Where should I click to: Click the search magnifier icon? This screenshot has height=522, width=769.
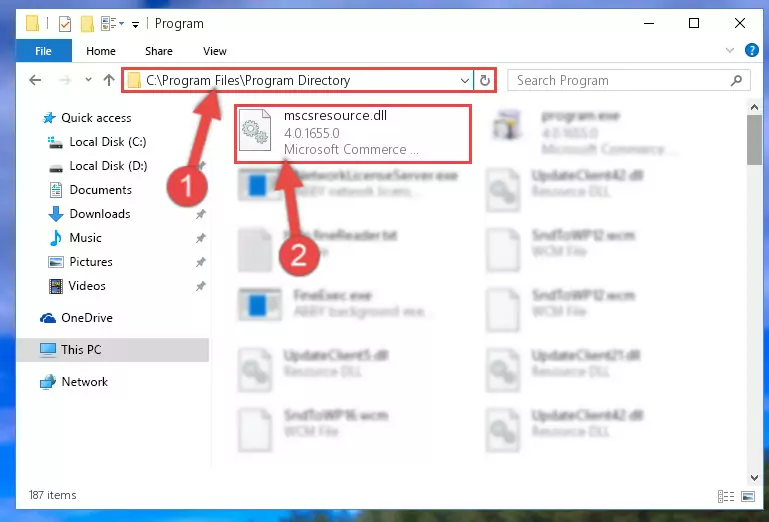coord(736,80)
